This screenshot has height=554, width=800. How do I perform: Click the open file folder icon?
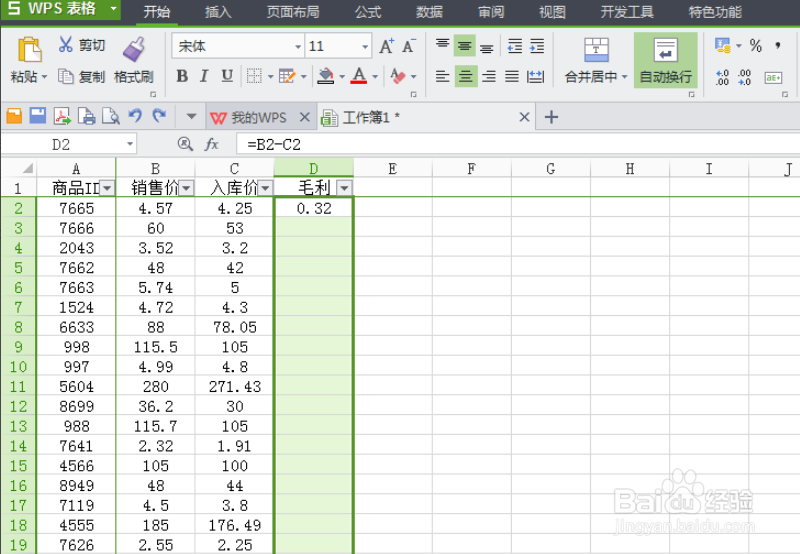[14, 117]
